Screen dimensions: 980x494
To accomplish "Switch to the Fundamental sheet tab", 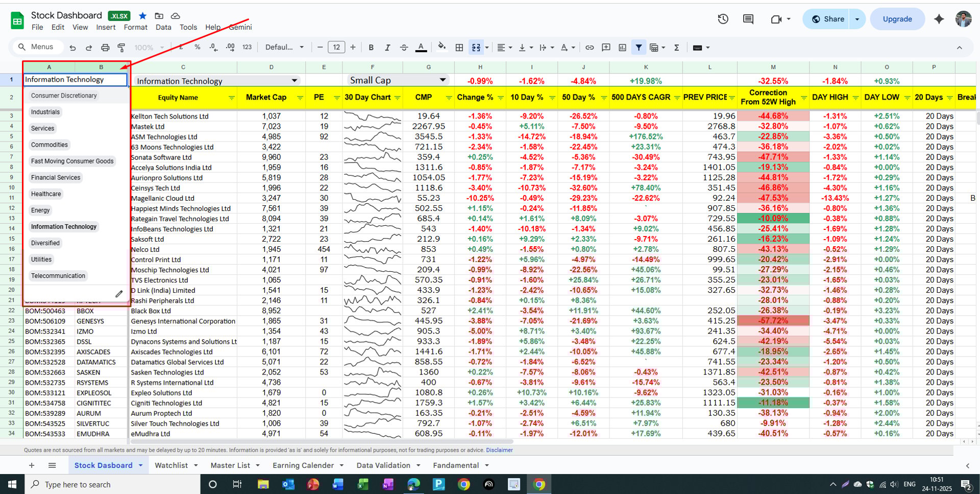I will [x=461, y=465].
